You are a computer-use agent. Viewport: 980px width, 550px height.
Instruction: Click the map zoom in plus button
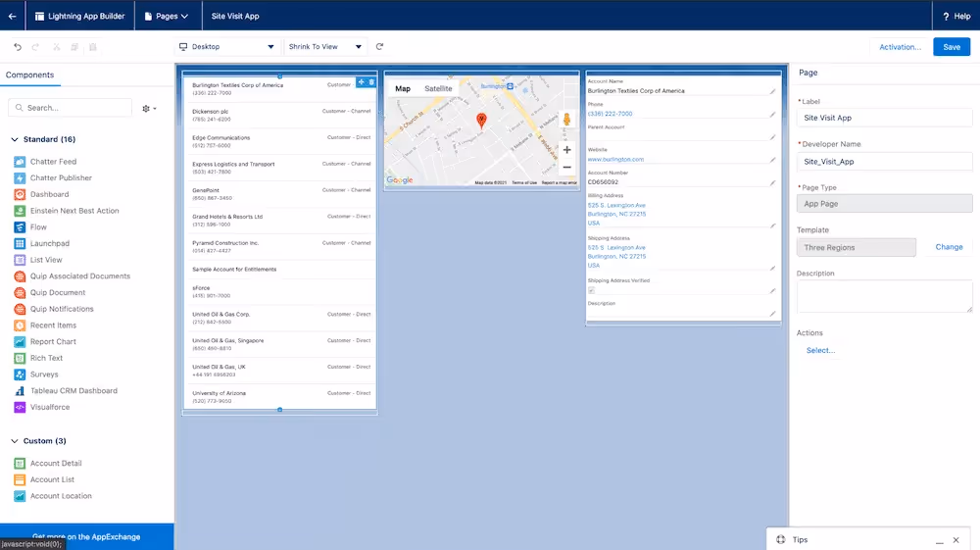(x=566, y=150)
